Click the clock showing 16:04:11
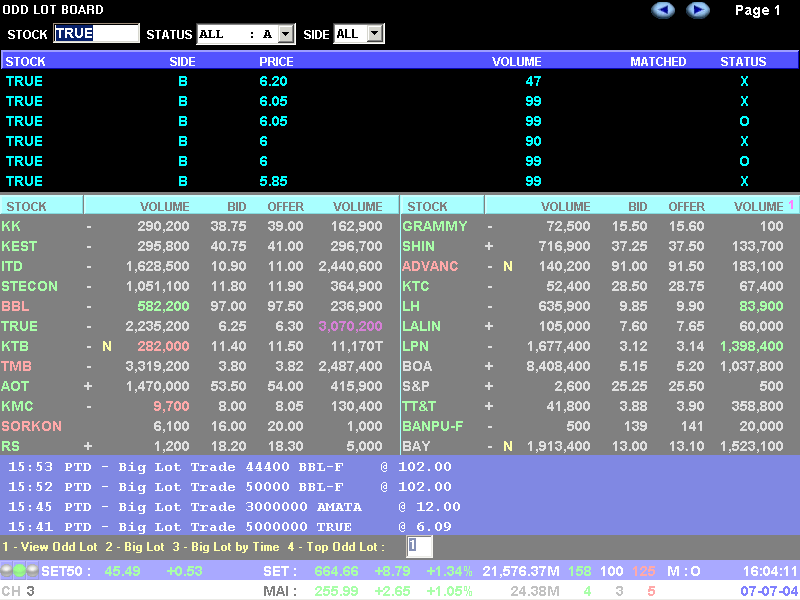800x600 pixels. 770,571
